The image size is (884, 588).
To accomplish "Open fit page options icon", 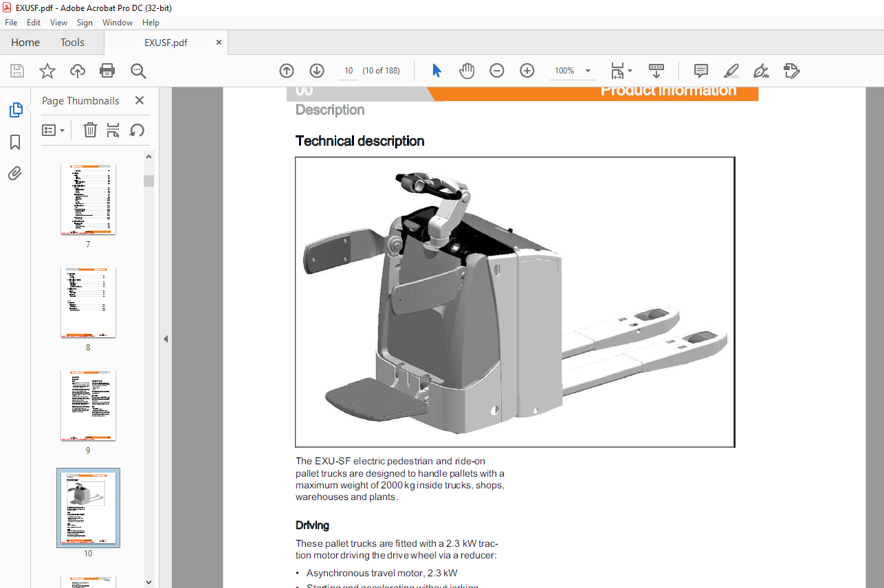I will (x=621, y=71).
